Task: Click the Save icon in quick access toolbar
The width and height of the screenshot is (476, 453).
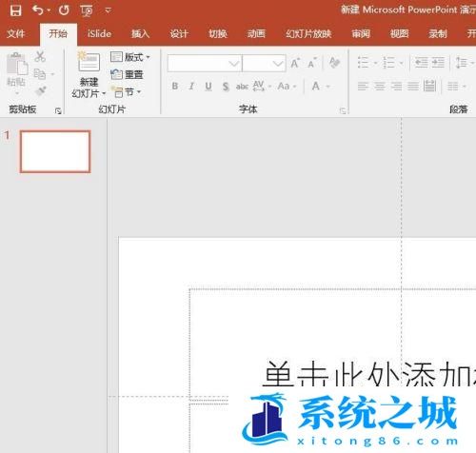Action: point(15,10)
